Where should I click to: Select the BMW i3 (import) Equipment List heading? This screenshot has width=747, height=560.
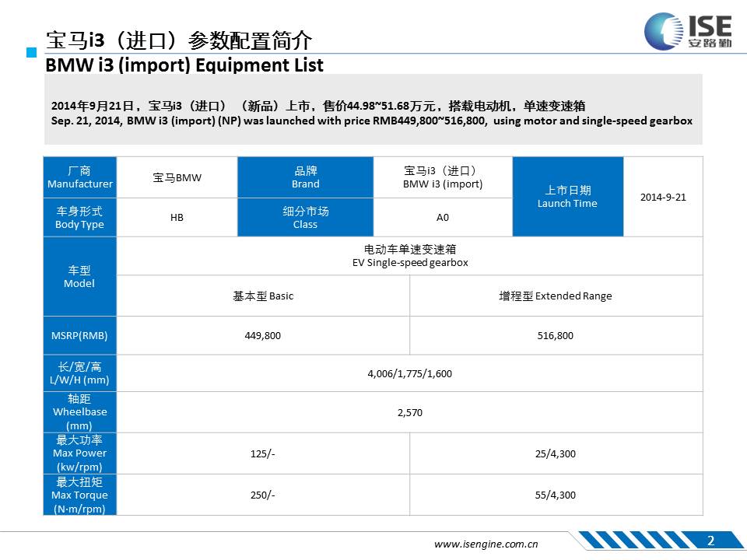(184, 65)
